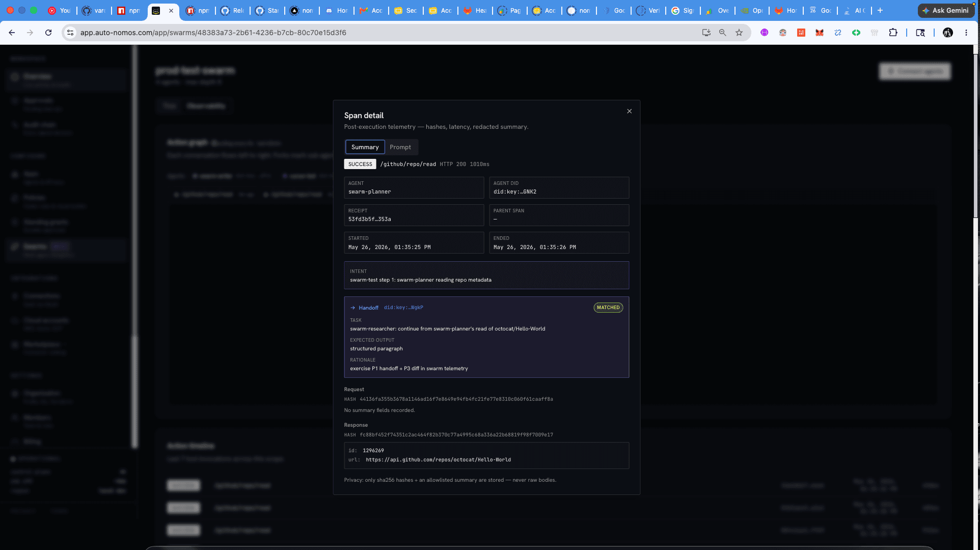
Task: Open Chrome's three-dot menu
Action: tap(966, 33)
